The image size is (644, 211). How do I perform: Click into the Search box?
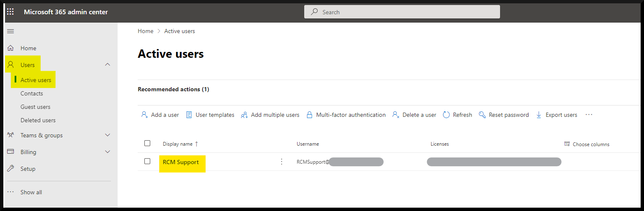coord(402,12)
